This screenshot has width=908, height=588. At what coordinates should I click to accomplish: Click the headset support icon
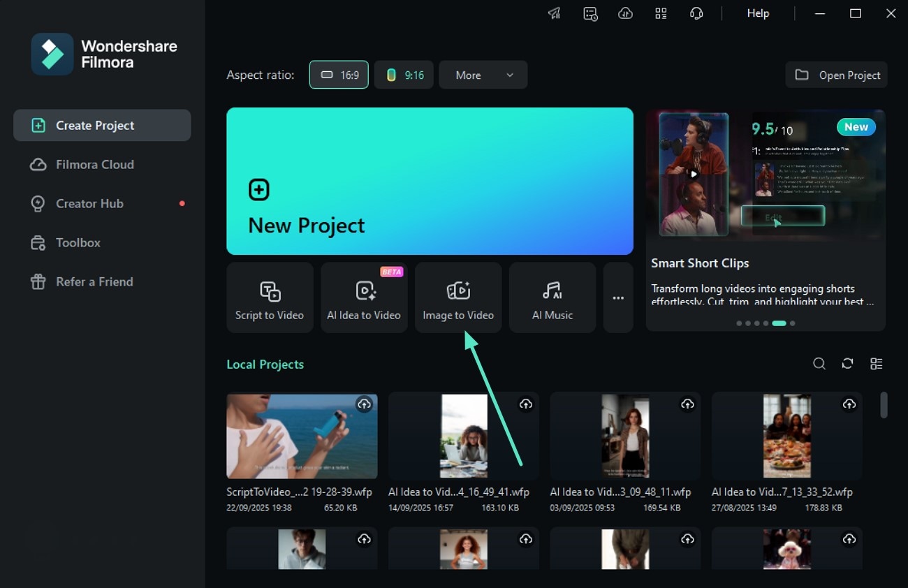696,13
